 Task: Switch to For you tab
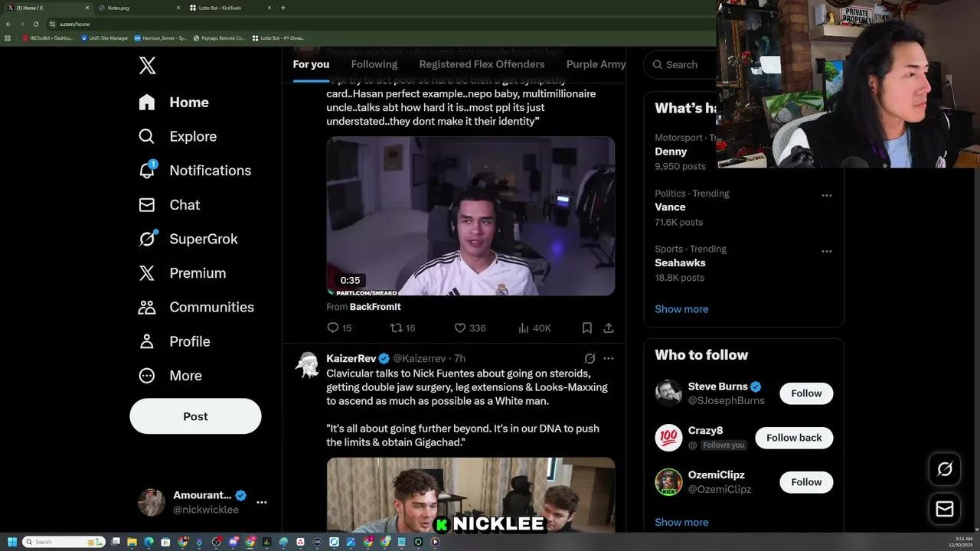(x=311, y=64)
